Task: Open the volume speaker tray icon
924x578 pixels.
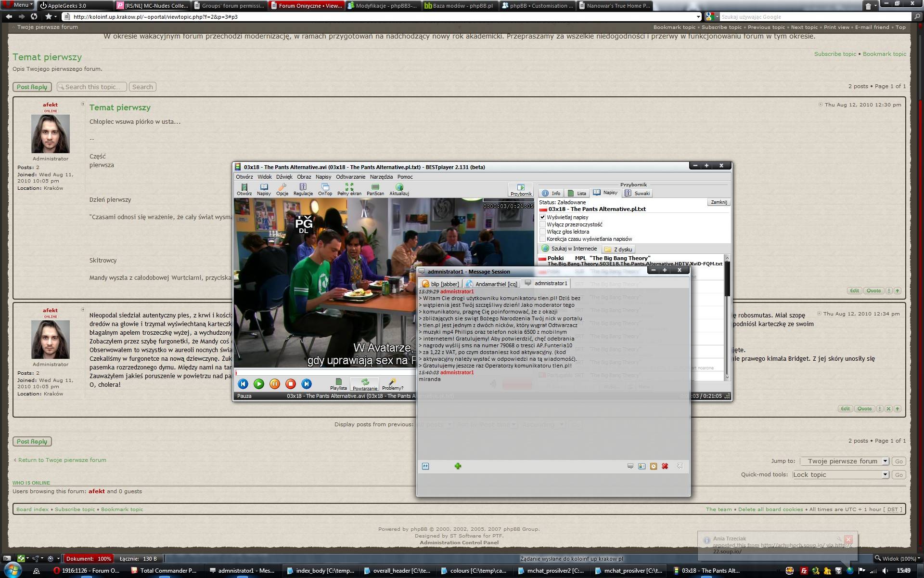Action: [x=884, y=571]
